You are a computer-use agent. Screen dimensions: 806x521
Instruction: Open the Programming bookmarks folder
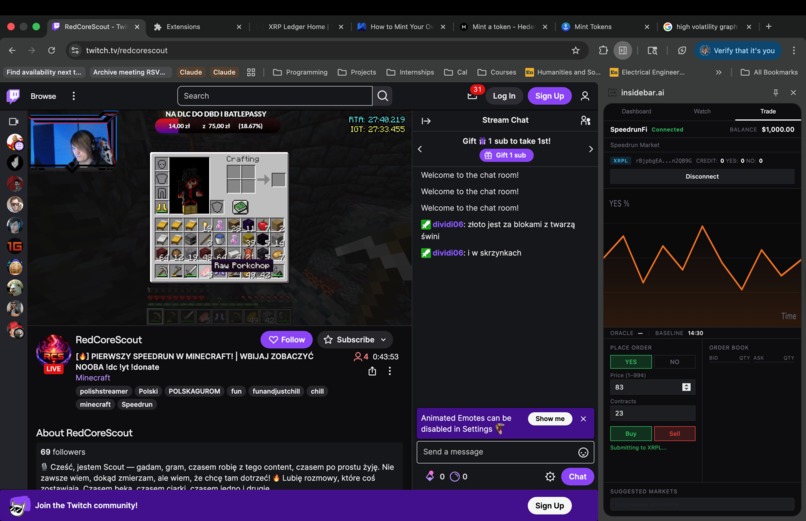click(300, 72)
